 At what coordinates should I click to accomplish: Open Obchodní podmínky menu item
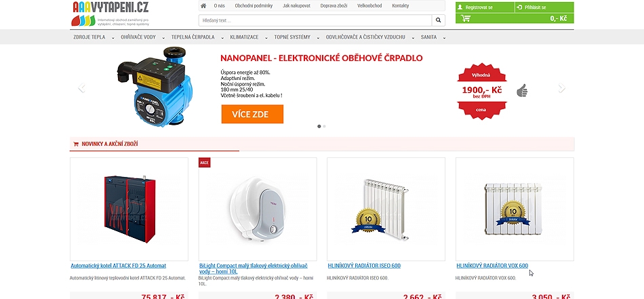click(254, 5)
